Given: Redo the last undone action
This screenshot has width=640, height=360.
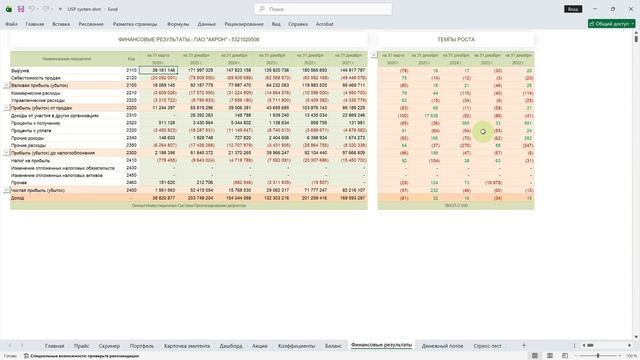Looking at the screenshot, I should [x=46, y=9].
